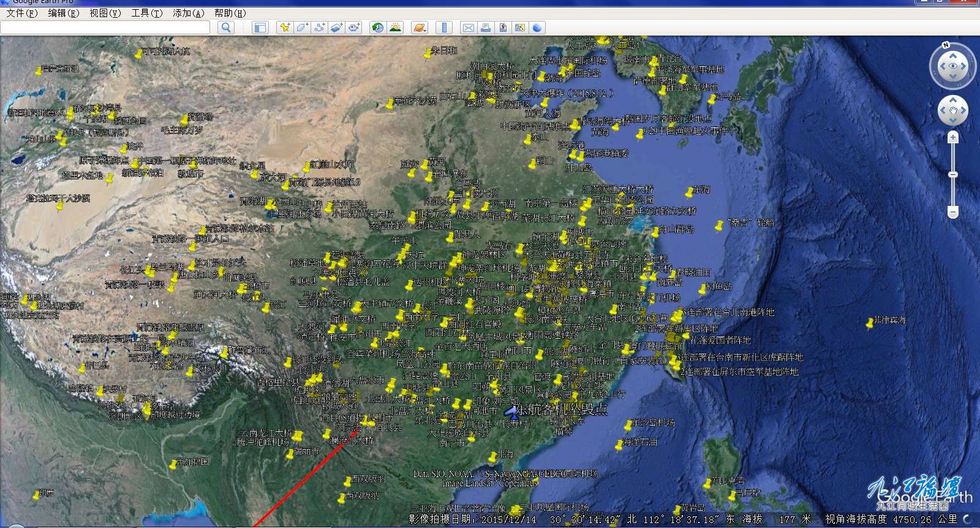Viewport: 980px width, 528px height.
Task: Open the 帮助(H) menu
Action: pyautogui.click(x=230, y=13)
